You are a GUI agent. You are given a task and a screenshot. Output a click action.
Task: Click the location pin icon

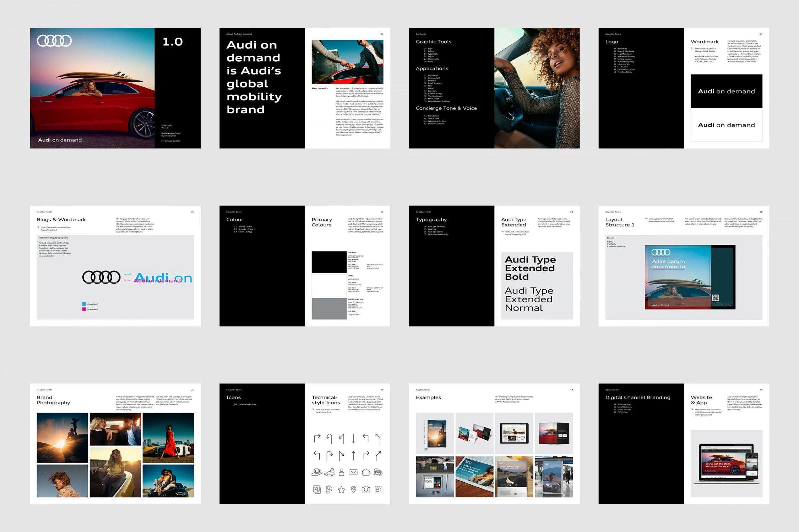[x=353, y=490]
